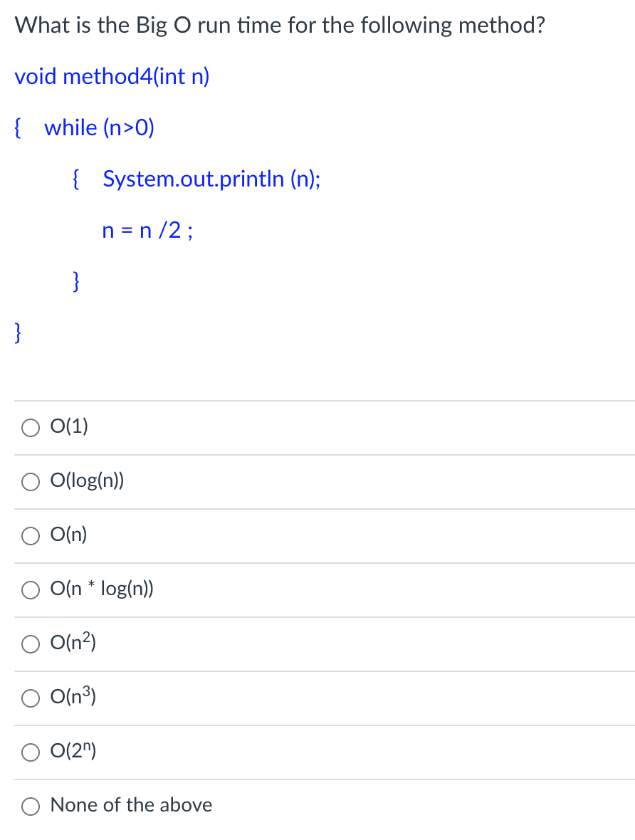Viewport: 635px width, 840px height.
Task: Choose the O(log(n)) radio button
Action: pos(31,482)
